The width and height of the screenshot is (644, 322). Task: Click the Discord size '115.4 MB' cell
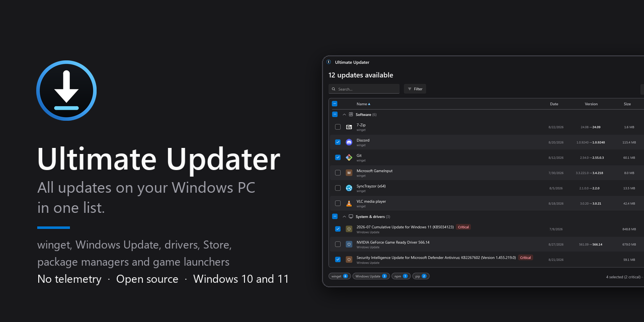click(x=629, y=142)
